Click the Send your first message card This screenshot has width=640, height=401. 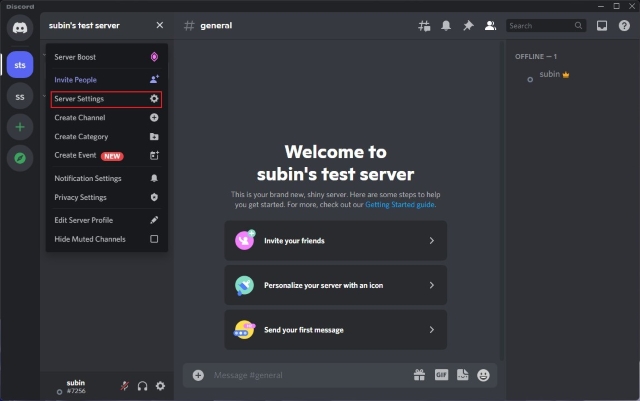336,330
